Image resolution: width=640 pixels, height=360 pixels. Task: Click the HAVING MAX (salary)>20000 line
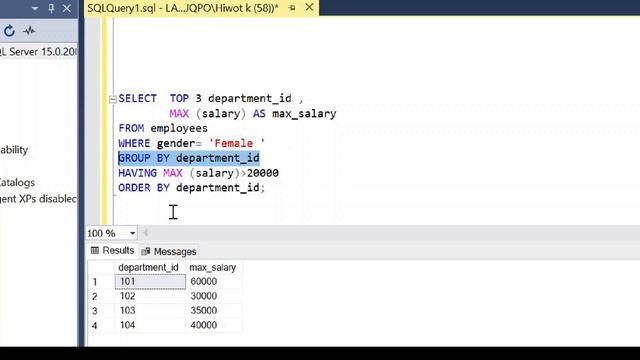point(198,173)
